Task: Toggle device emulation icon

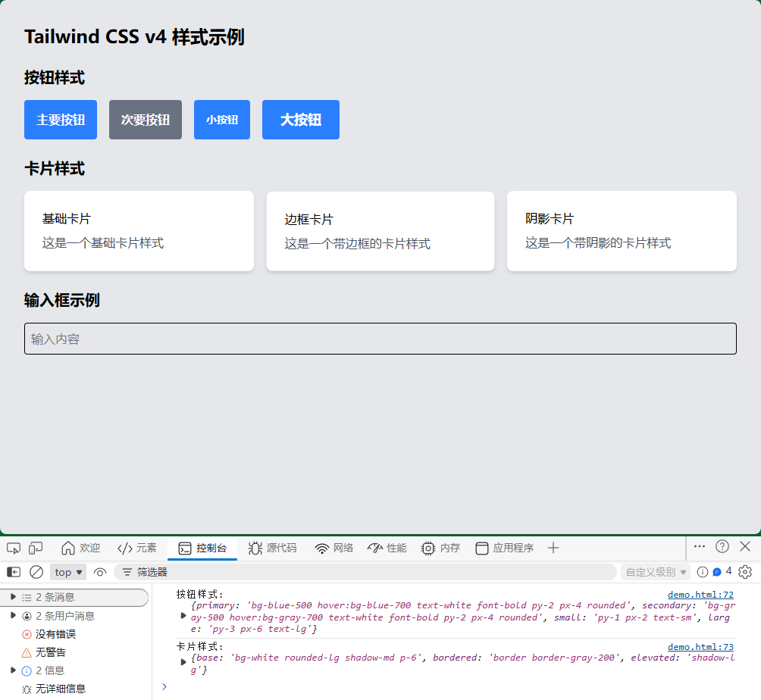Action: [36, 548]
